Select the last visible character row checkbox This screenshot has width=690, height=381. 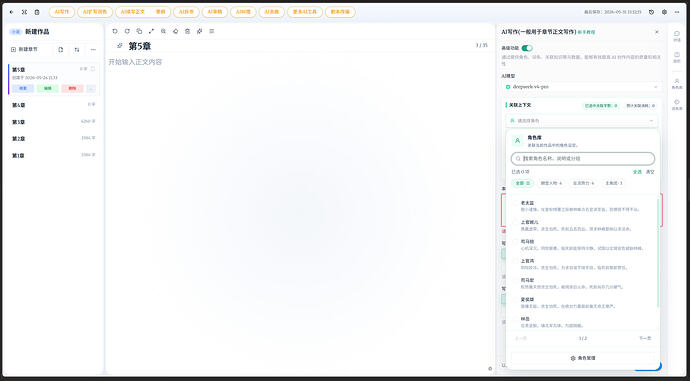click(x=515, y=319)
